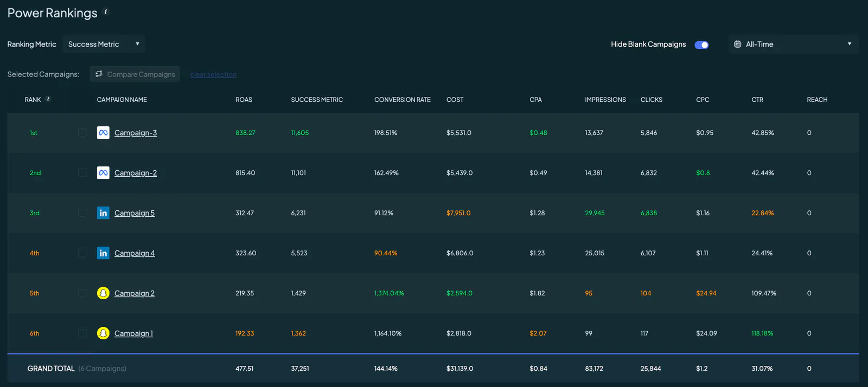This screenshot has height=387, width=868.
Task: Click the LinkedIn icon beside Campaign 4
Action: (103, 253)
